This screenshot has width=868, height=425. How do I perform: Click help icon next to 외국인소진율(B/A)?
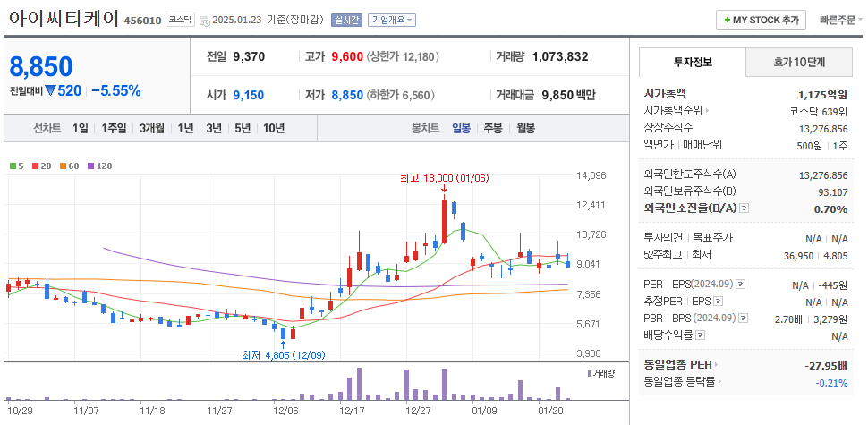point(745,208)
